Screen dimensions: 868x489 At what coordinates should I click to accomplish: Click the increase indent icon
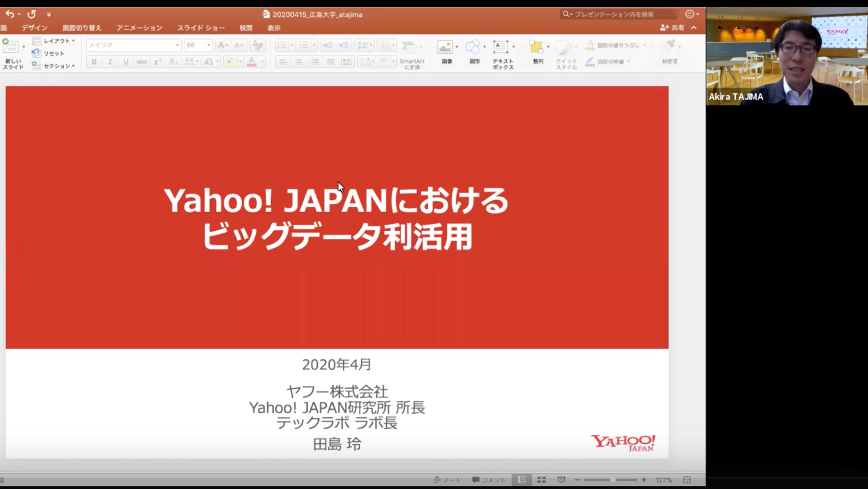(344, 45)
